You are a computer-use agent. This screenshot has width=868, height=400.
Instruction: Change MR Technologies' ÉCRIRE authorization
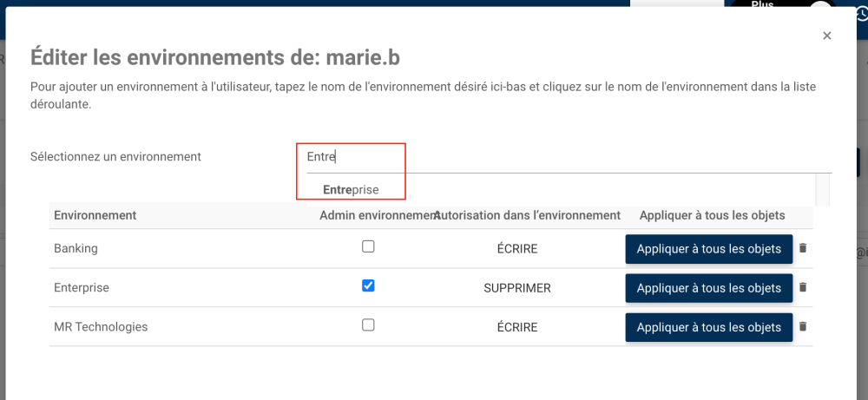[517, 327]
